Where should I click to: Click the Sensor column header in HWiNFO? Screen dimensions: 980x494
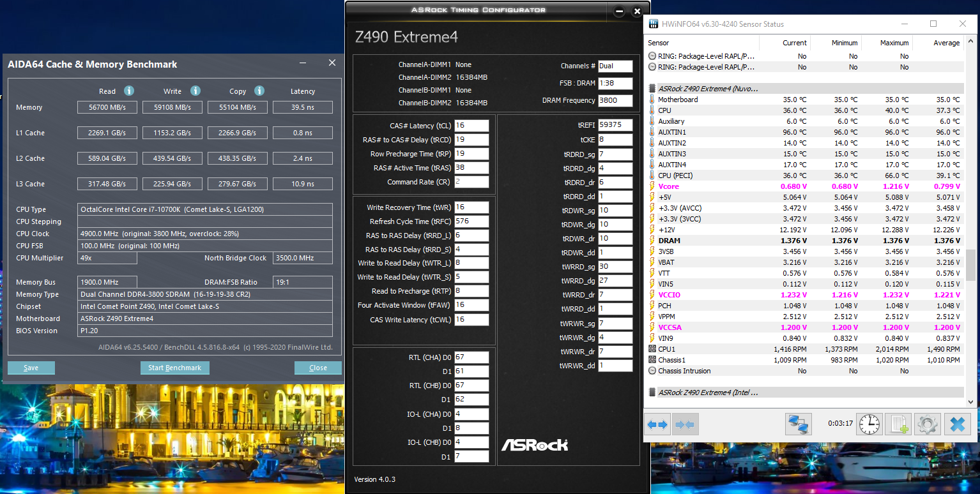(x=702, y=43)
